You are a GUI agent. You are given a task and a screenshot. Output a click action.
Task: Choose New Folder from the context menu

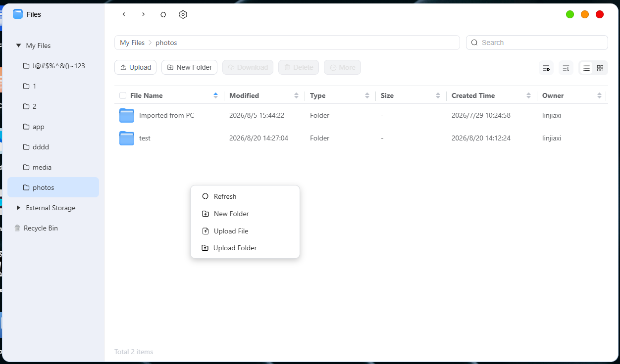tap(245, 214)
